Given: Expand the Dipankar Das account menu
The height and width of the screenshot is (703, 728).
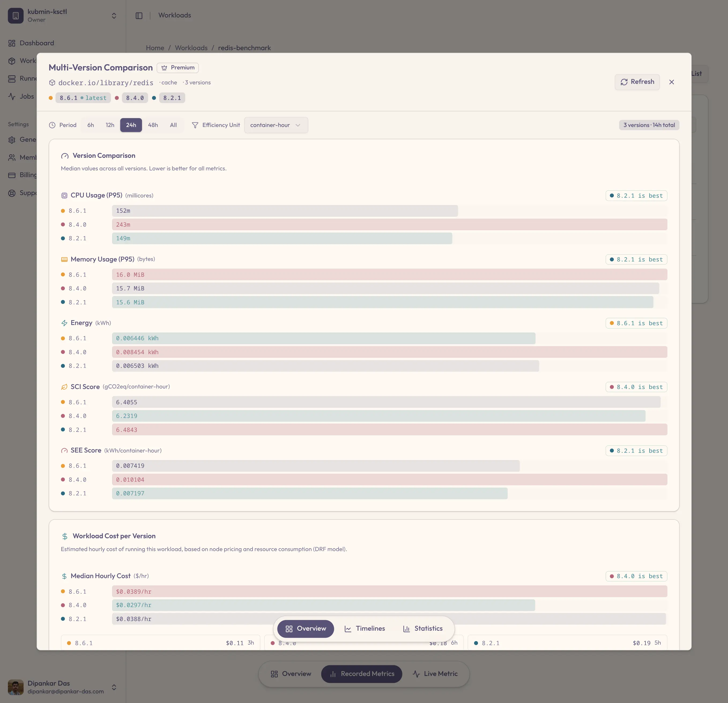Looking at the screenshot, I should [x=114, y=687].
